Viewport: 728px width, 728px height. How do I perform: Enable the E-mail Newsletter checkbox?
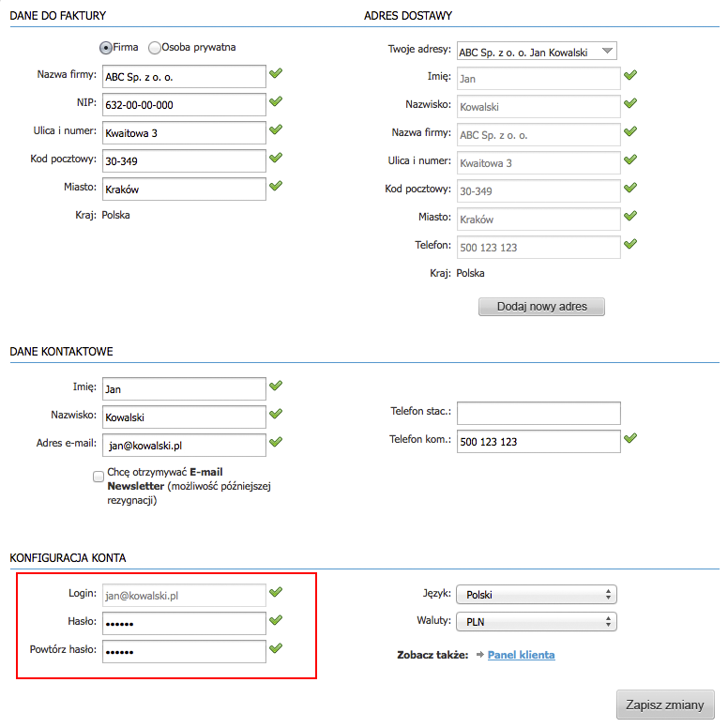point(99,476)
